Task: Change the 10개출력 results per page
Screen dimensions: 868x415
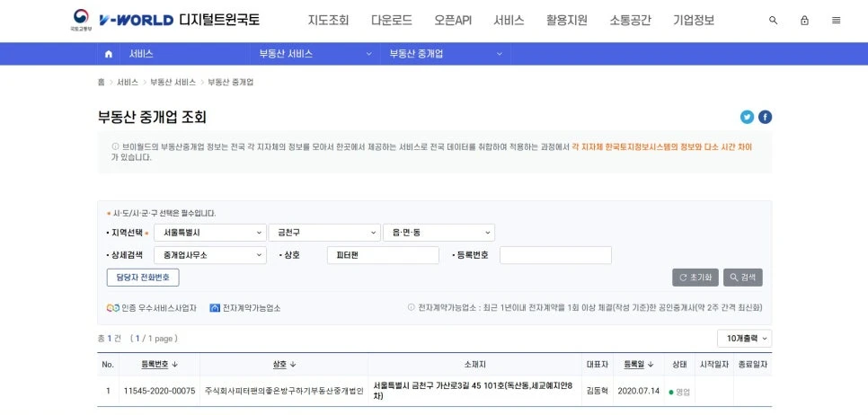Action: point(744,339)
